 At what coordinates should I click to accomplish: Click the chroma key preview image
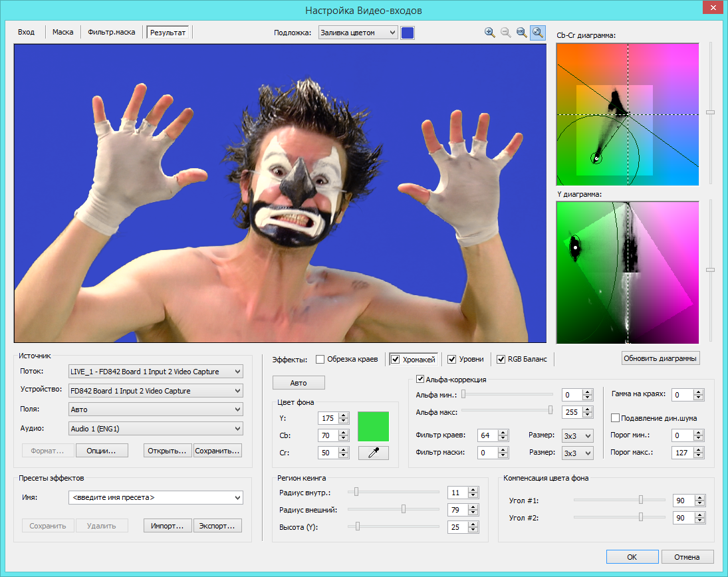click(x=280, y=193)
